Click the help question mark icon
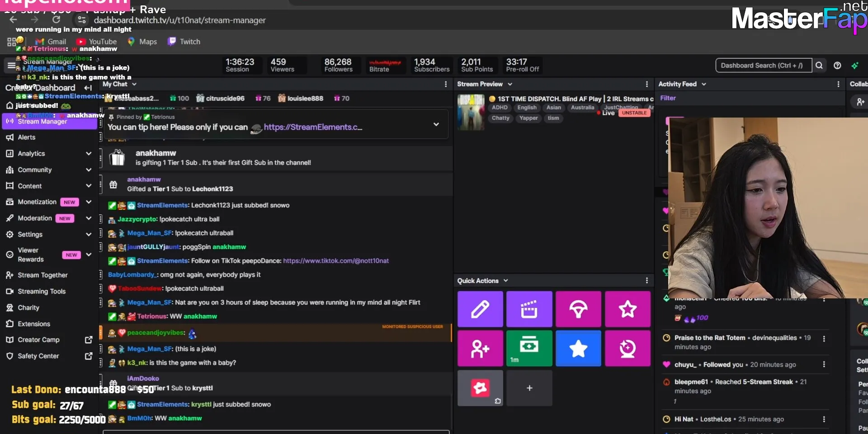 (837, 66)
